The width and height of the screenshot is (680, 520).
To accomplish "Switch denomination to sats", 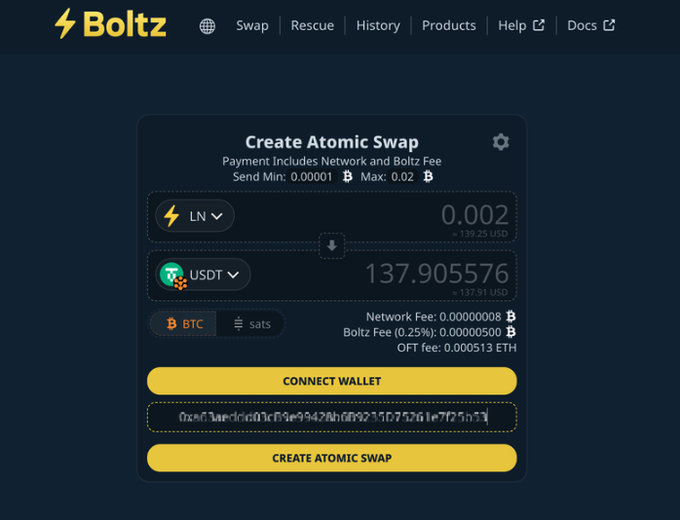I will (x=251, y=324).
